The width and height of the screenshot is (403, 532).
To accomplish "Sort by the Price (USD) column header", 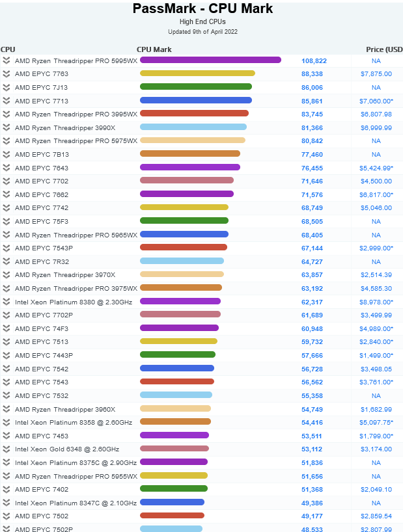I will (x=384, y=49).
